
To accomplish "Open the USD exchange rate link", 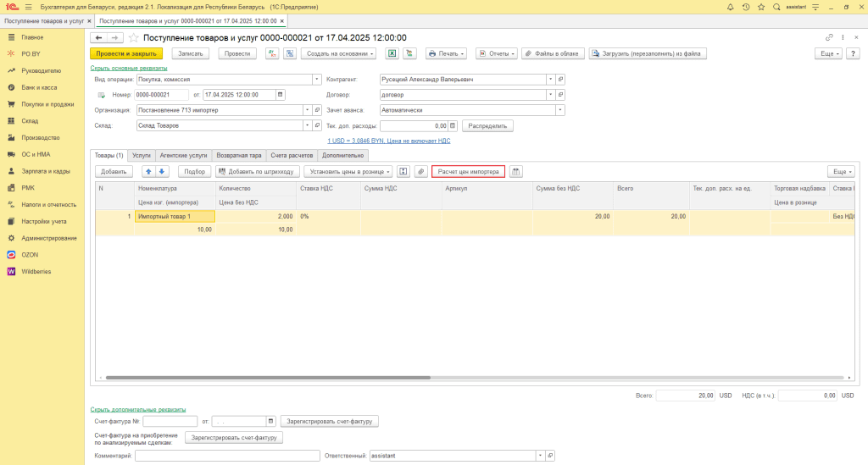I will point(388,141).
